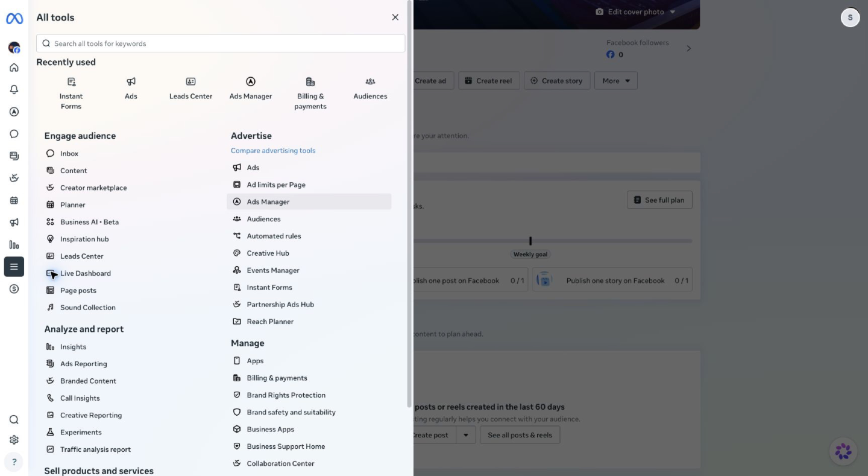The width and height of the screenshot is (868, 476).
Task: Go to Home via sidebar house icon
Action: point(14,68)
